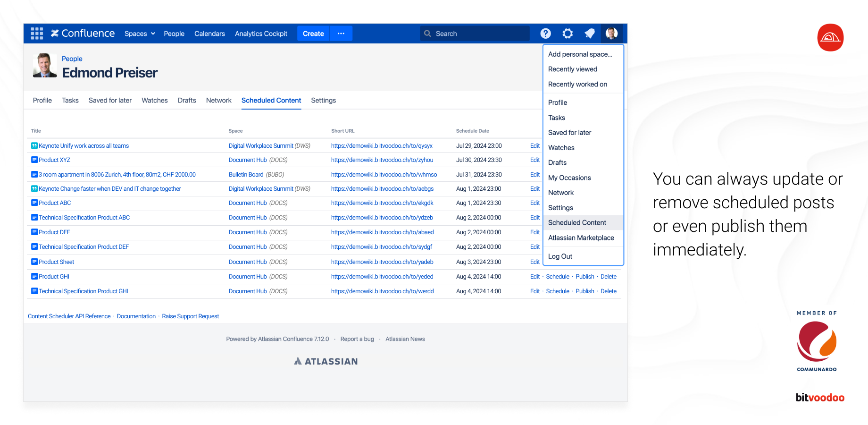The width and height of the screenshot is (868, 425).
Task: Open the Documentation link
Action: 136,316
